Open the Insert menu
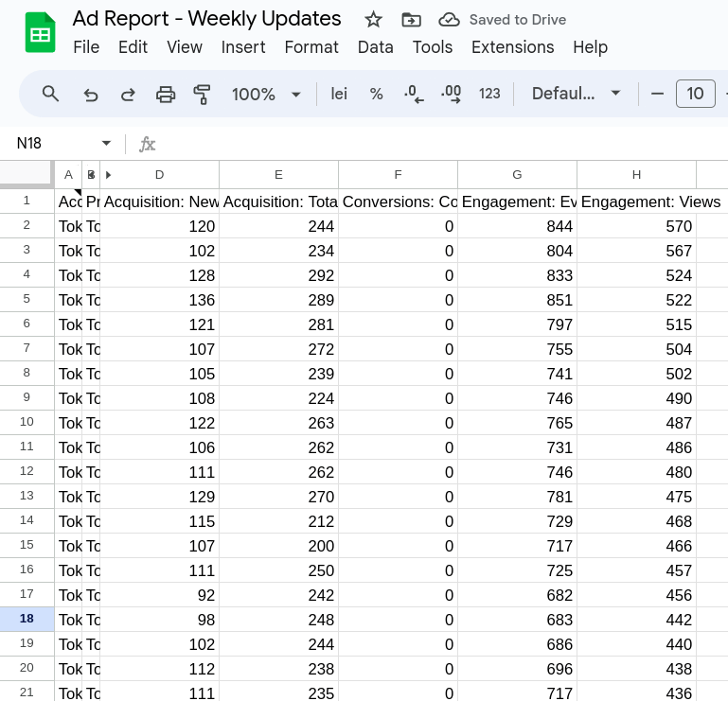The image size is (728, 701). coord(242,47)
